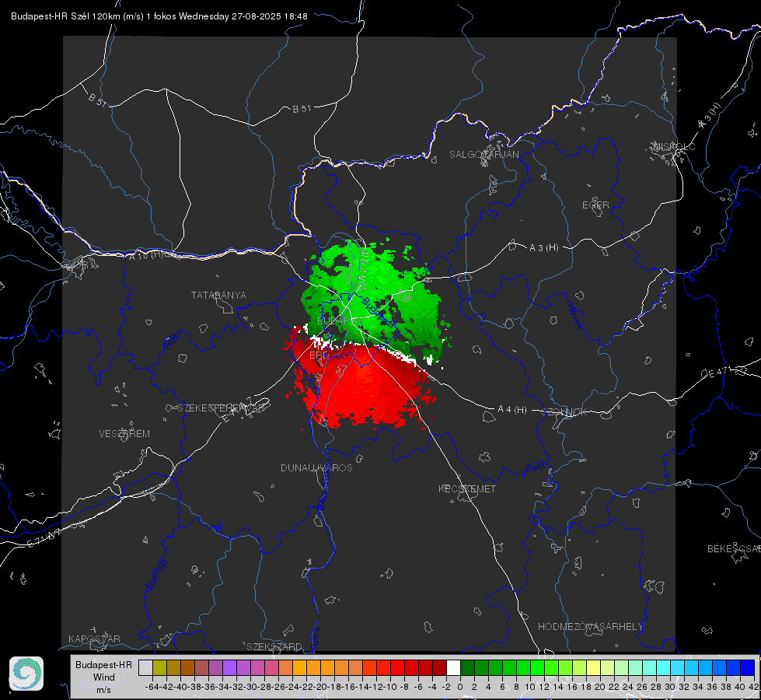This screenshot has width=761, height=700.
Task: Click the cyan swatch between 28 and 30
Action: coord(664,667)
